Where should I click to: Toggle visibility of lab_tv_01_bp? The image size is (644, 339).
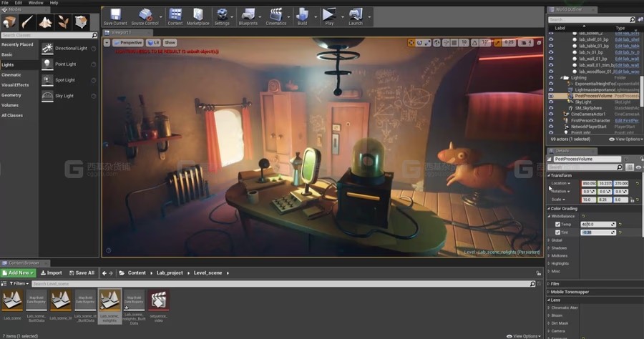coord(551,52)
